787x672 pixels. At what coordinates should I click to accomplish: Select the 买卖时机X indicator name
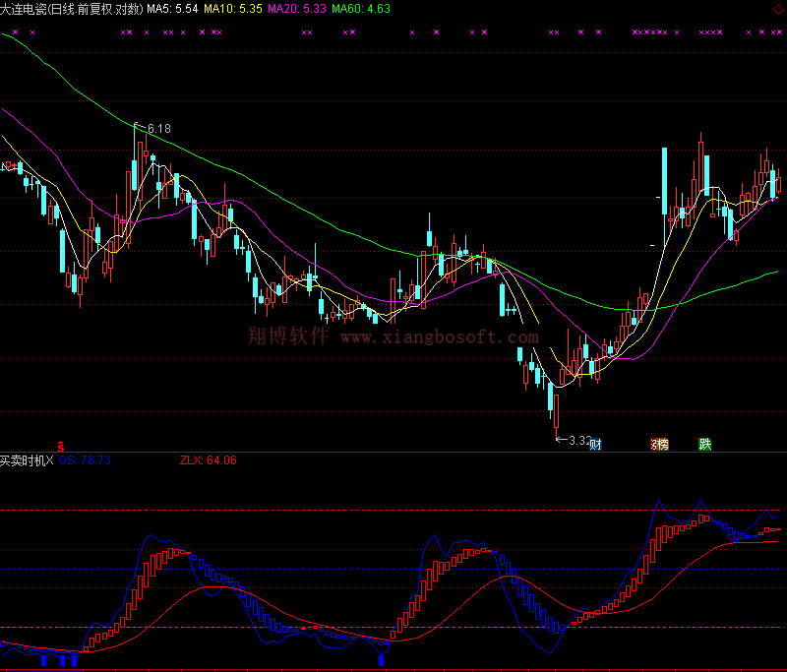click(x=27, y=460)
